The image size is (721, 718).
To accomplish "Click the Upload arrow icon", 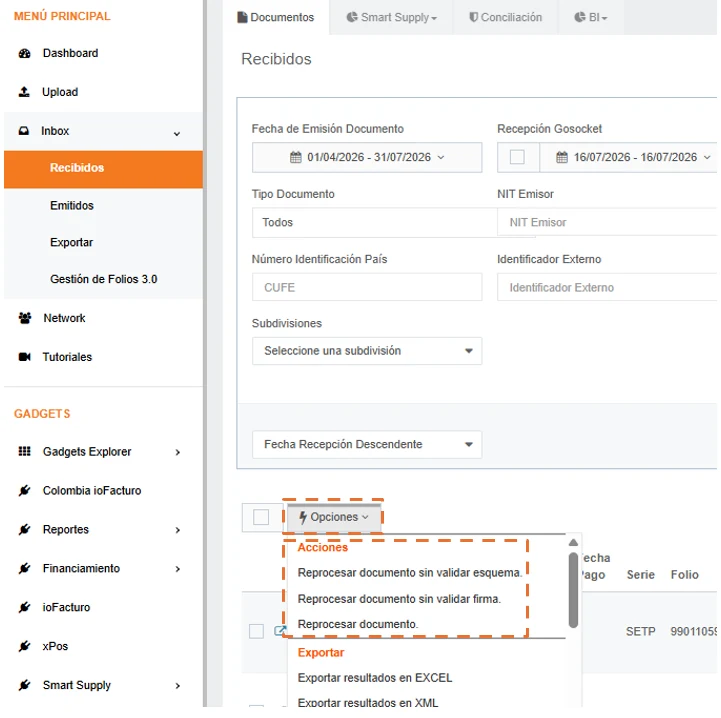I will [24, 92].
